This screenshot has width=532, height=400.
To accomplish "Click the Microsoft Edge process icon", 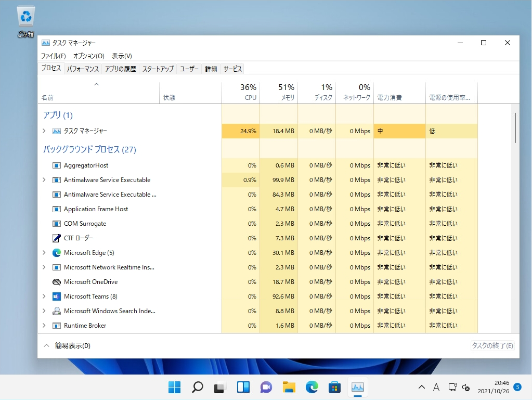I will pos(56,253).
